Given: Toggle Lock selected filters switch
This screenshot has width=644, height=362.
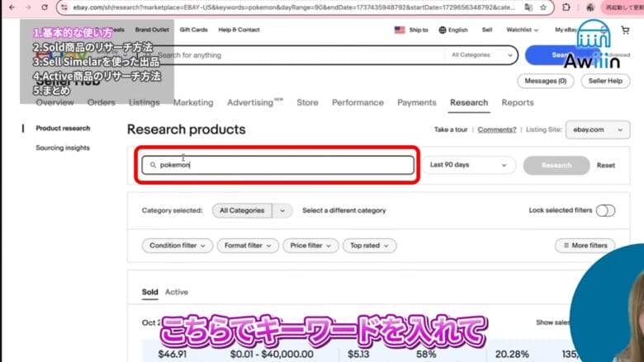Looking at the screenshot, I should tap(605, 210).
